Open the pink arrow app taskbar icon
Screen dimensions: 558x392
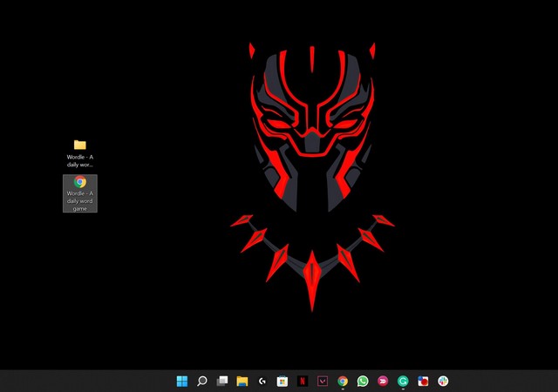pyautogui.click(x=383, y=381)
